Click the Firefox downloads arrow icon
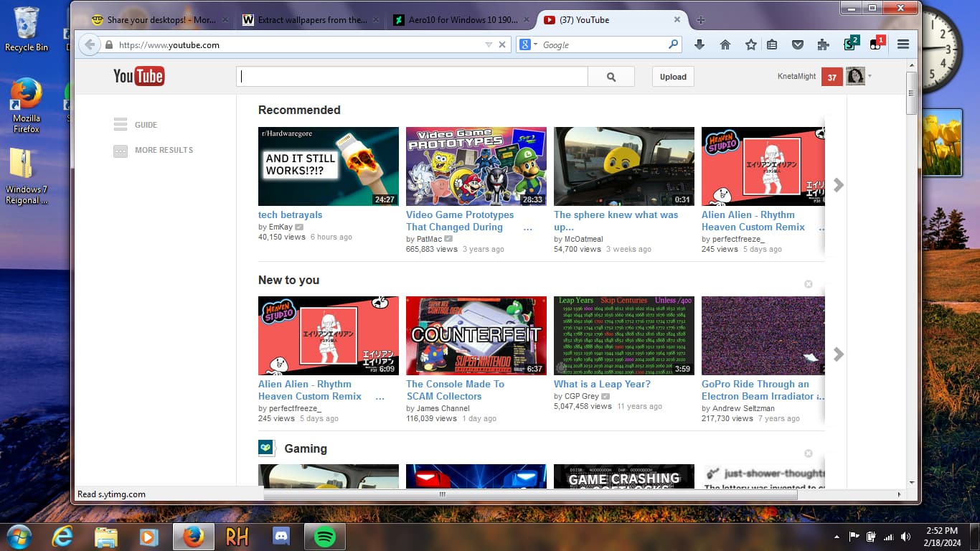 coord(699,44)
